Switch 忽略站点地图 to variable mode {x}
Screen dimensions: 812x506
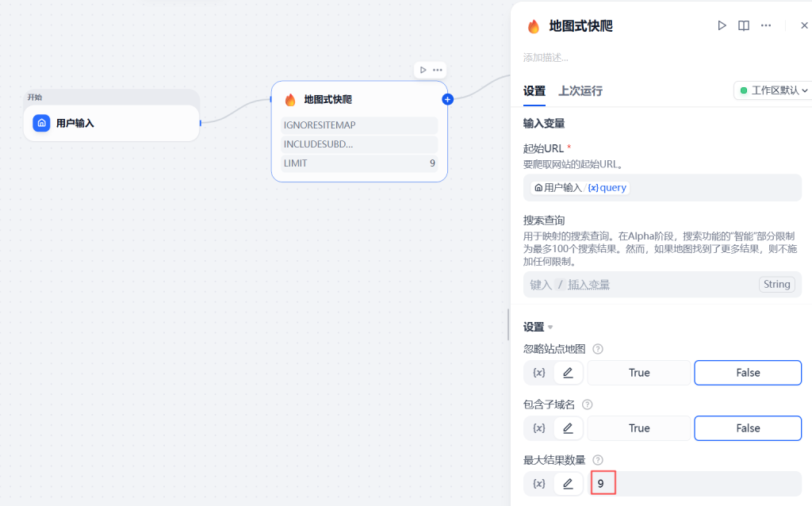(x=539, y=373)
